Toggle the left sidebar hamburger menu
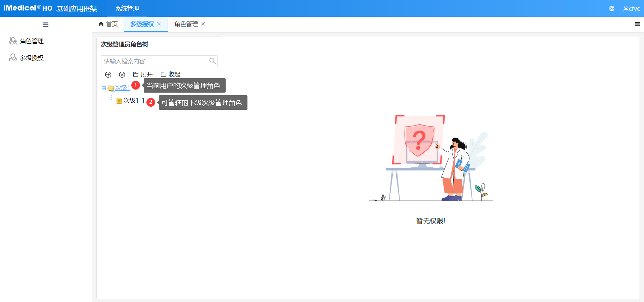 coord(45,24)
